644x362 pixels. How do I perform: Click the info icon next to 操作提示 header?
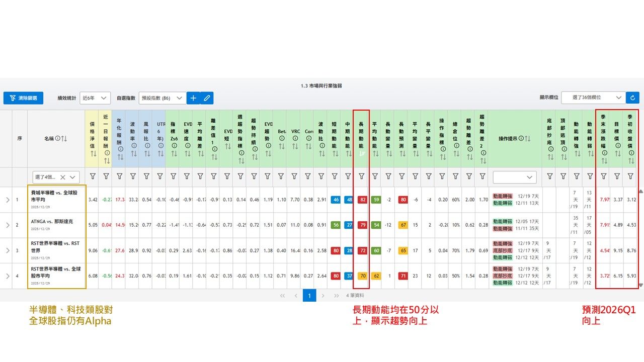[521, 138]
